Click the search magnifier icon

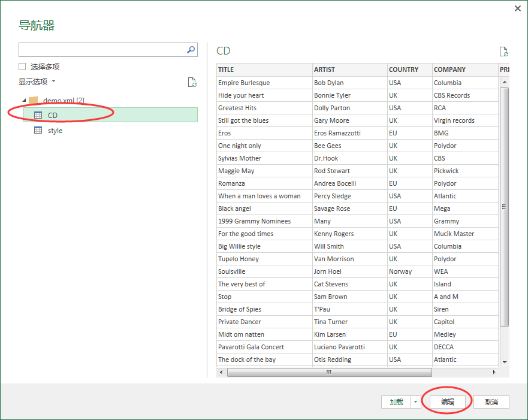[191, 50]
